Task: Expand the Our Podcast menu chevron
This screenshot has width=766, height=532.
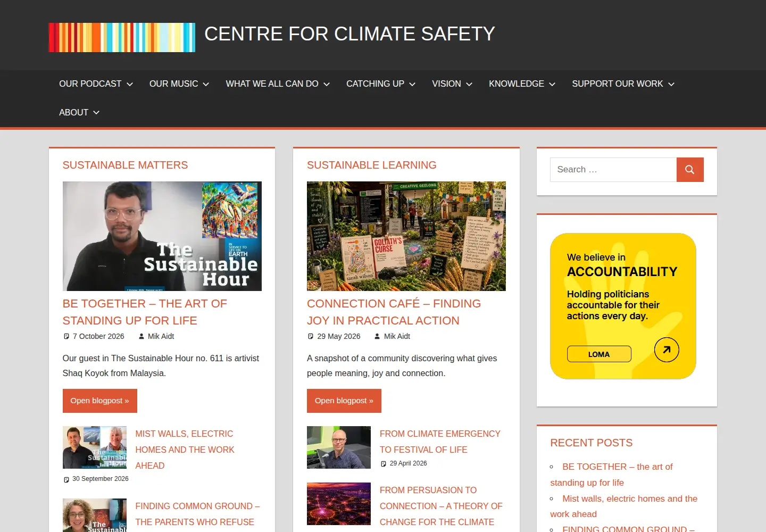Action: coord(130,84)
